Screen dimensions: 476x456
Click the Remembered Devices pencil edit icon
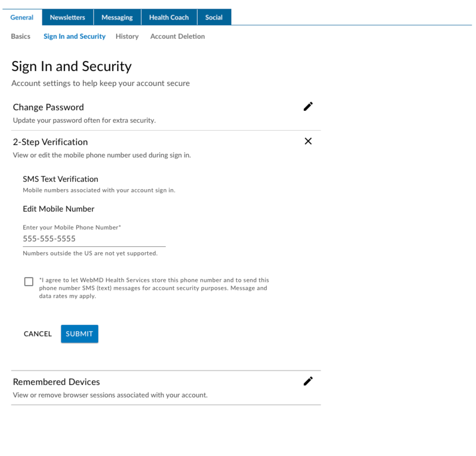pos(308,381)
